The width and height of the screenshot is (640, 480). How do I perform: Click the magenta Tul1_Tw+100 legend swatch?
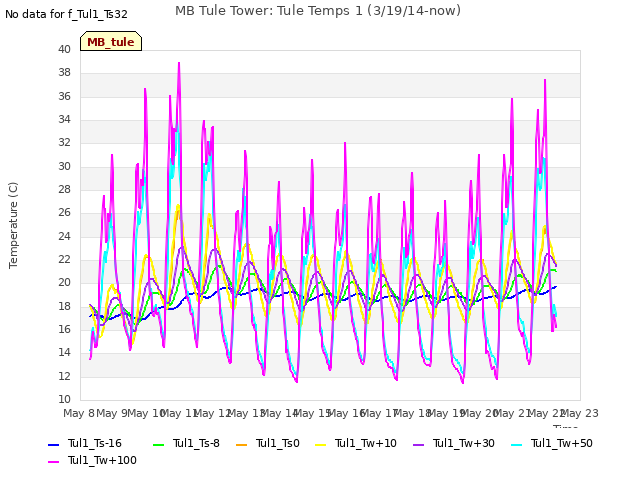pyautogui.click(x=53, y=462)
